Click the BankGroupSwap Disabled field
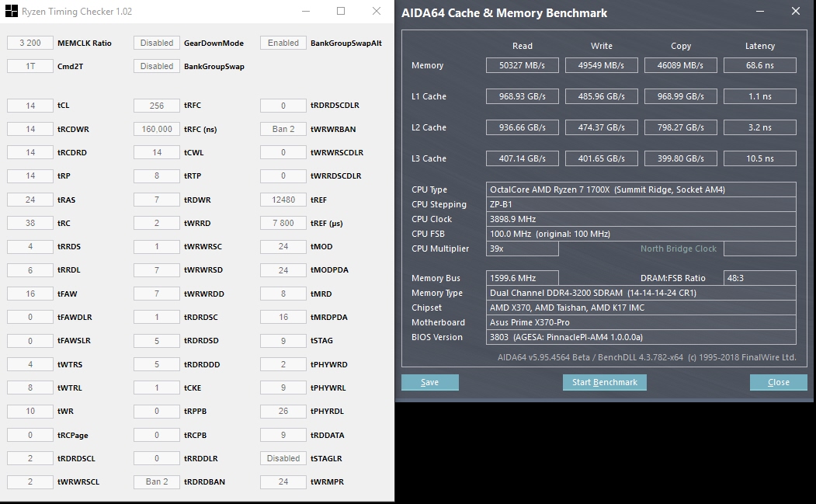The width and height of the screenshot is (816, 504). [157, 66]
